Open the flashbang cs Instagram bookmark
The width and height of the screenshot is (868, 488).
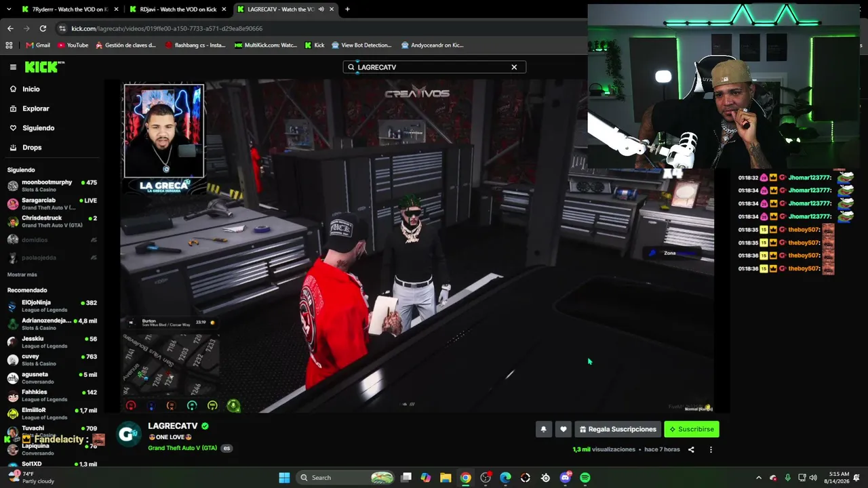(x=195, y=45)
